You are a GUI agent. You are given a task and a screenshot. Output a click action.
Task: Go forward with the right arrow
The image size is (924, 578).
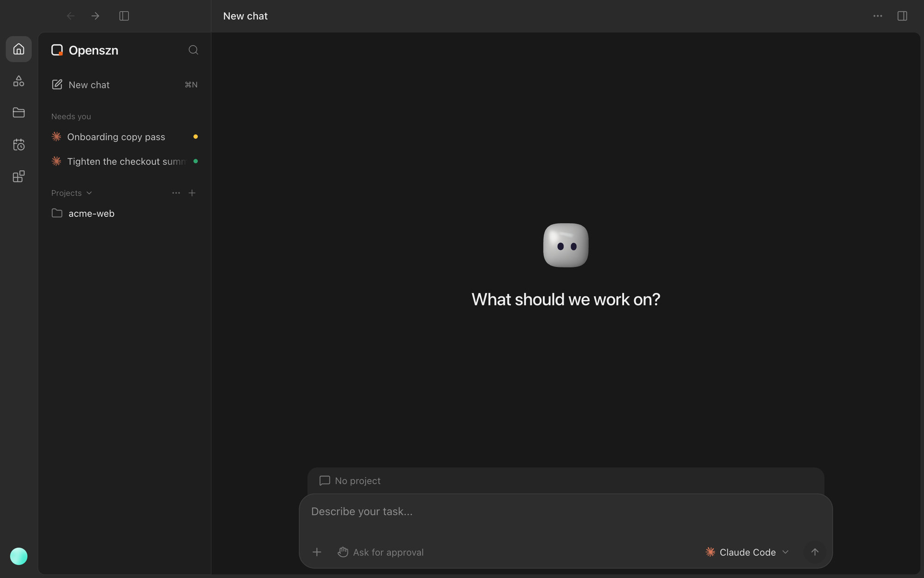[95, 16]
